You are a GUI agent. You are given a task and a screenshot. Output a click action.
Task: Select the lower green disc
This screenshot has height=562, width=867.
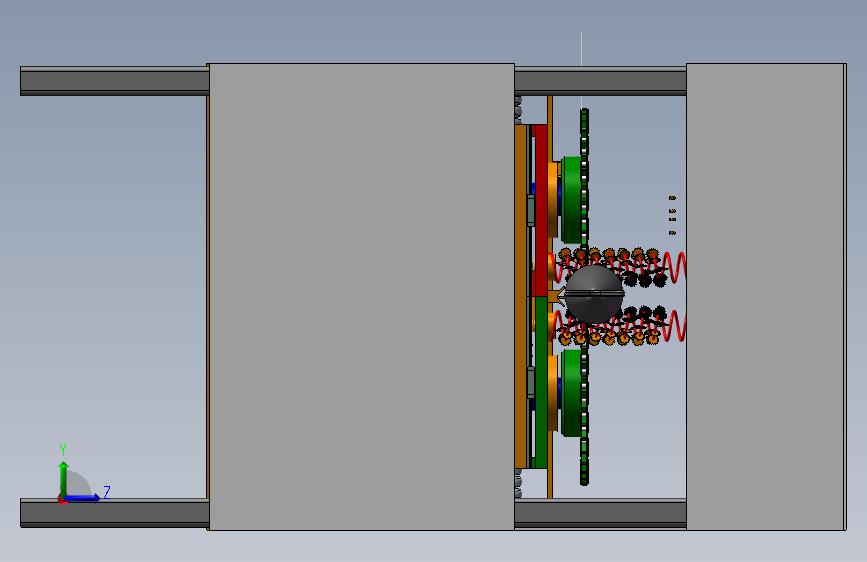tap(571, 392)
